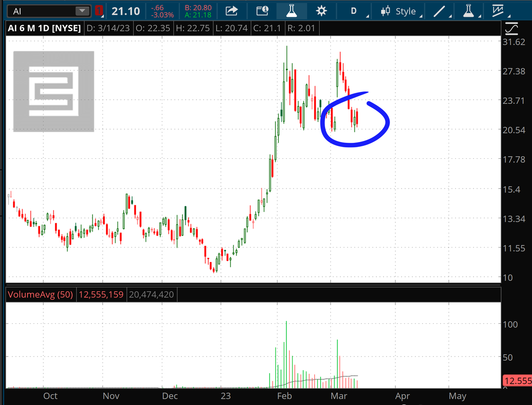Click the VolumeAvg (50) study label
This screenshot has height=405, width=532.
tap(40, 294)
